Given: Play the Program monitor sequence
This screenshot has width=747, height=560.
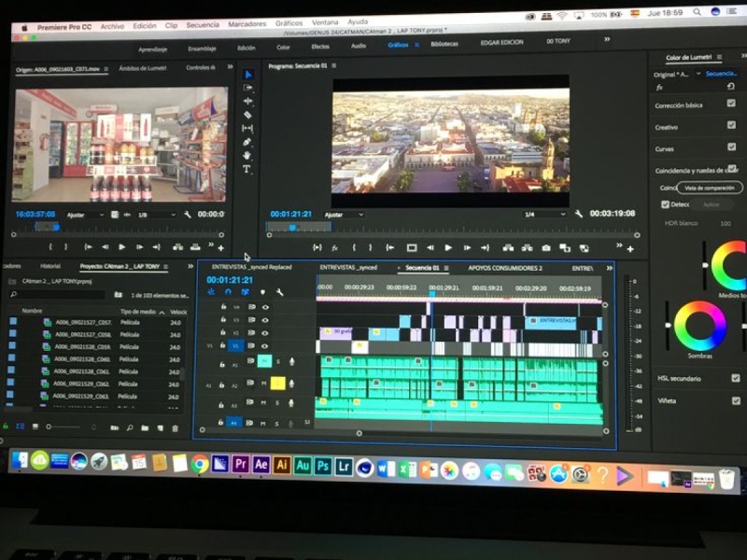Looking at the screenshot, I should [x=448, y=247].
